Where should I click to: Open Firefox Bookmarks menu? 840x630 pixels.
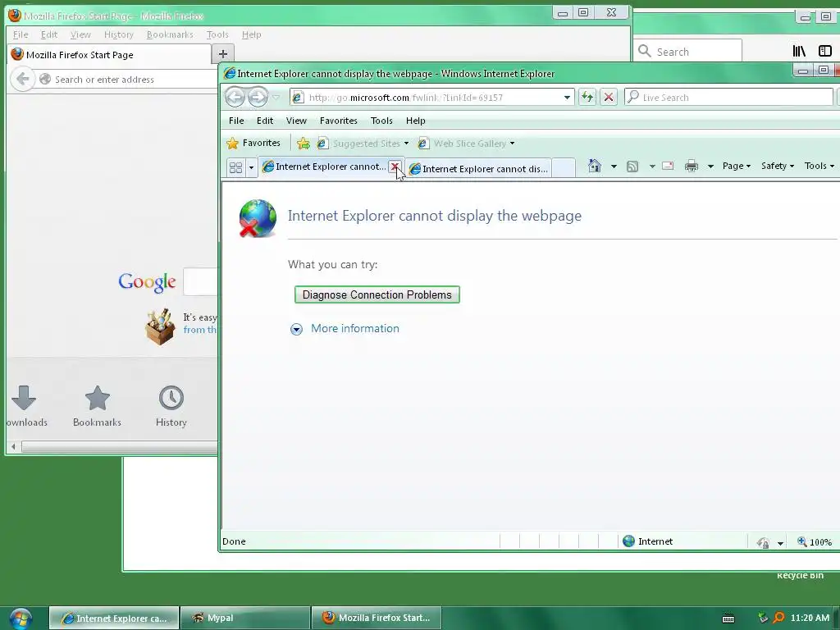[x=170, y=34]
